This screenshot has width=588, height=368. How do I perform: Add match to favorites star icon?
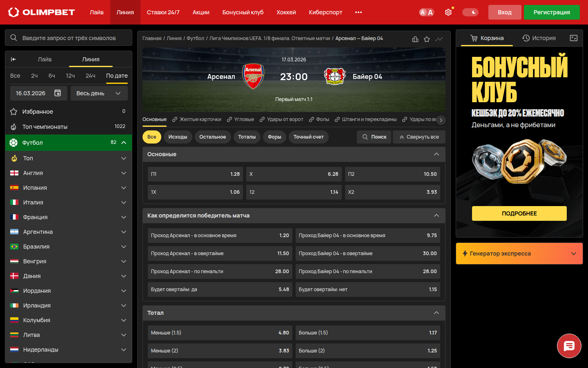point(427,39)
